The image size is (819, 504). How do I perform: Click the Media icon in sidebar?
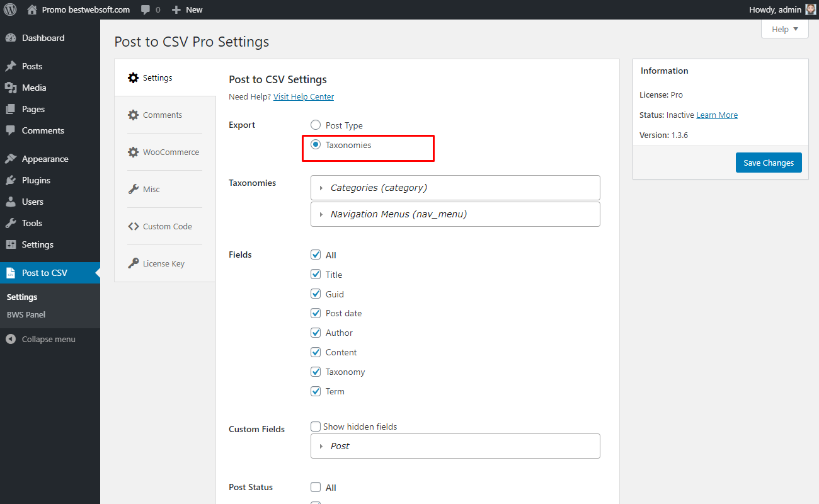[11, 88]
